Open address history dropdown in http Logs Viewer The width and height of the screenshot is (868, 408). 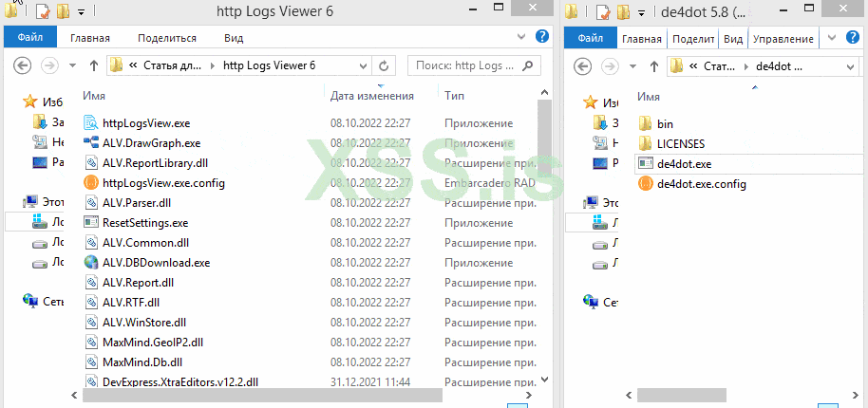[363, 65]
